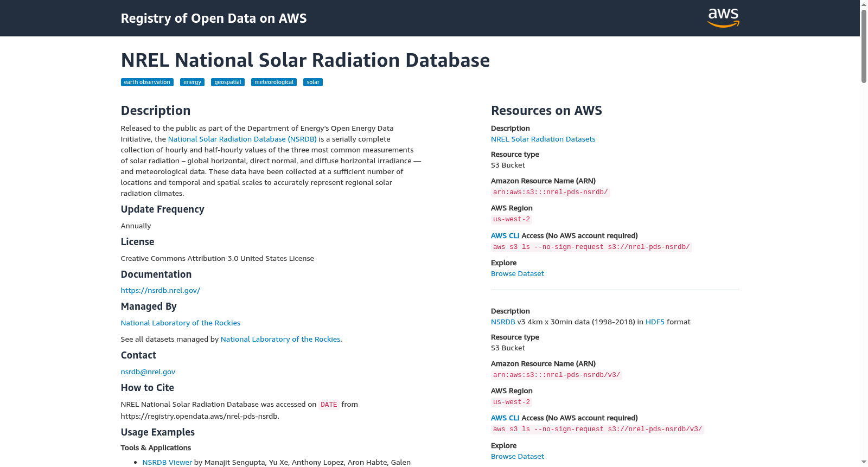Open the Registry of Open Data on AWS home link
This screenshot has height=467, width=868.
pyautogui.click(x=214, y=18)
